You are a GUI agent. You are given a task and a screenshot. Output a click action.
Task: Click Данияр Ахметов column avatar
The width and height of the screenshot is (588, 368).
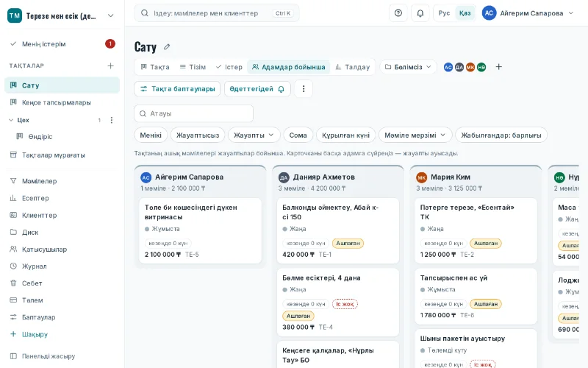tap(284, 177)
